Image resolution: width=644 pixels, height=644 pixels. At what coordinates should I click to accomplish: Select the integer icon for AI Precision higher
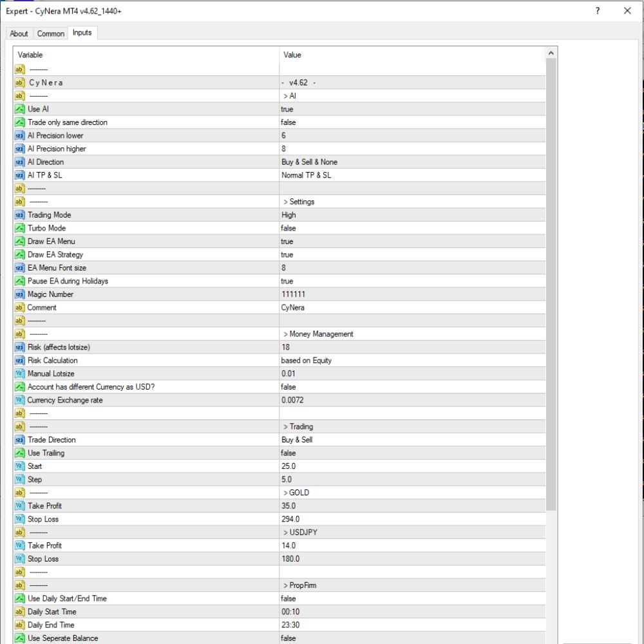coord(20,149)
